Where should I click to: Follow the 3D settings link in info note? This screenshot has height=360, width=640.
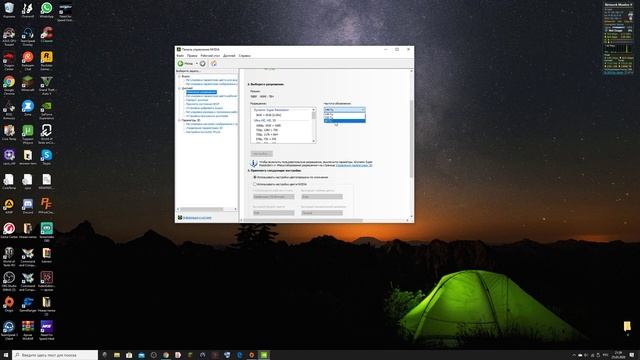[x=354, y=165]
